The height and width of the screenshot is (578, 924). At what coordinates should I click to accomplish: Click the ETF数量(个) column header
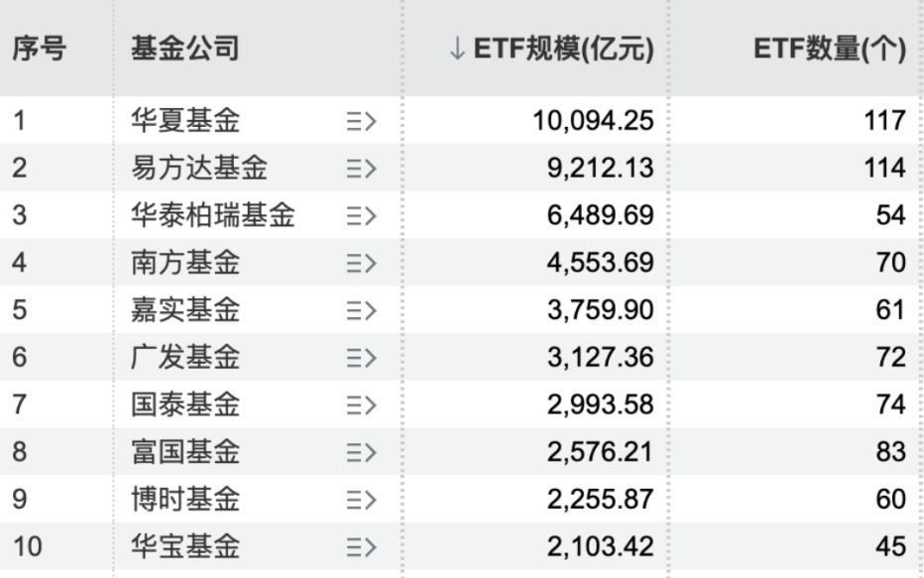[829, 50]
